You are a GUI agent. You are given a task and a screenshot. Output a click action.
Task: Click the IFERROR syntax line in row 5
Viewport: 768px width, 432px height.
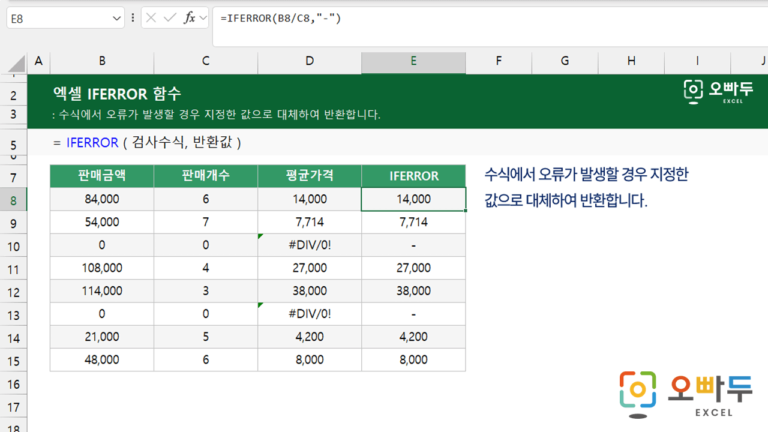coord(147,143)
